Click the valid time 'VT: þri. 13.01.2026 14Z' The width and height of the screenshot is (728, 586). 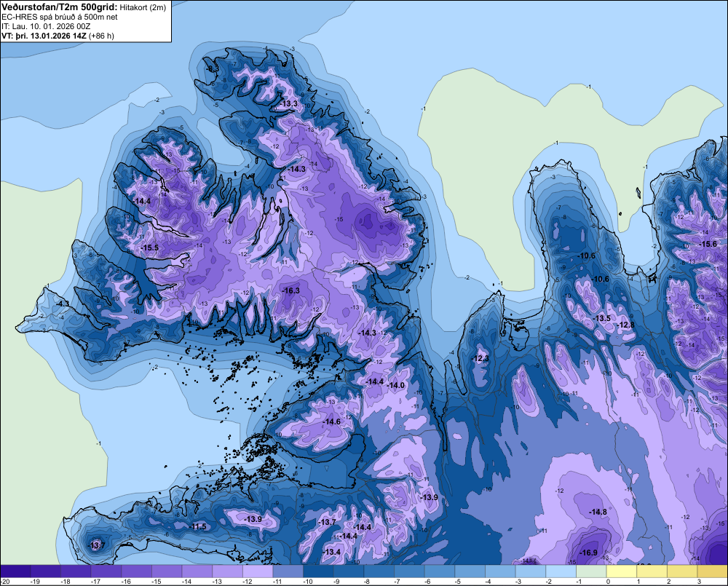click(x=44, y=36)
